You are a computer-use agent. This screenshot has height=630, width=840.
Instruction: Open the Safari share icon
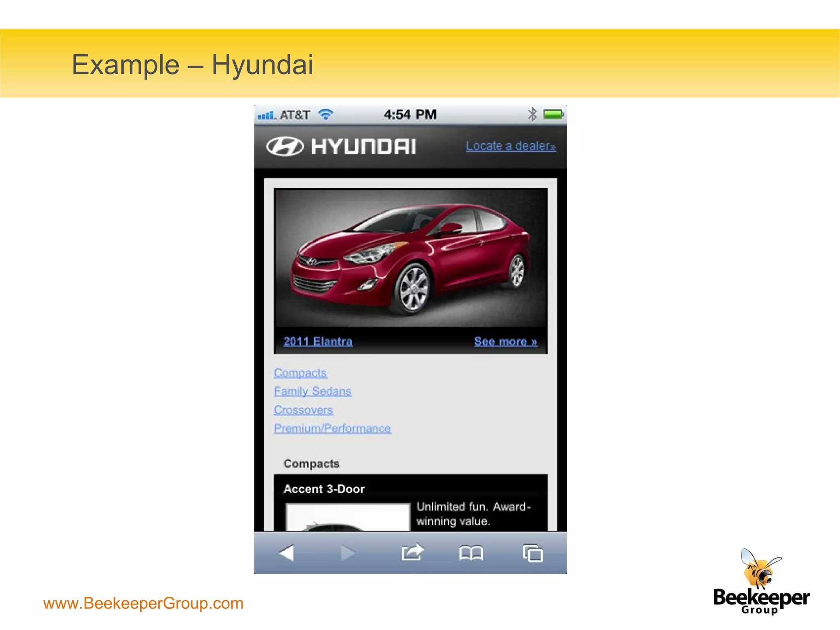[412, 552]
